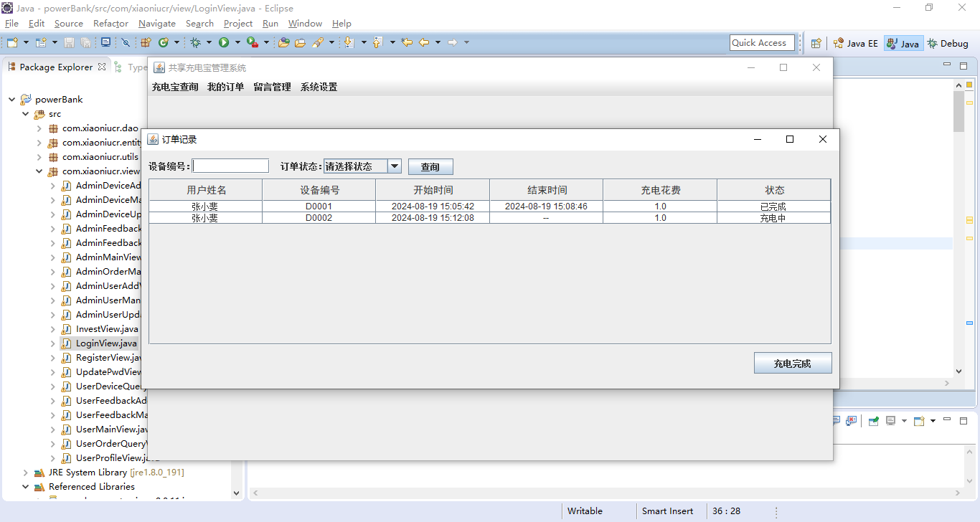Click the green Run toolbar icon
The height and width of the screenshot is (522, 980).
224,42
